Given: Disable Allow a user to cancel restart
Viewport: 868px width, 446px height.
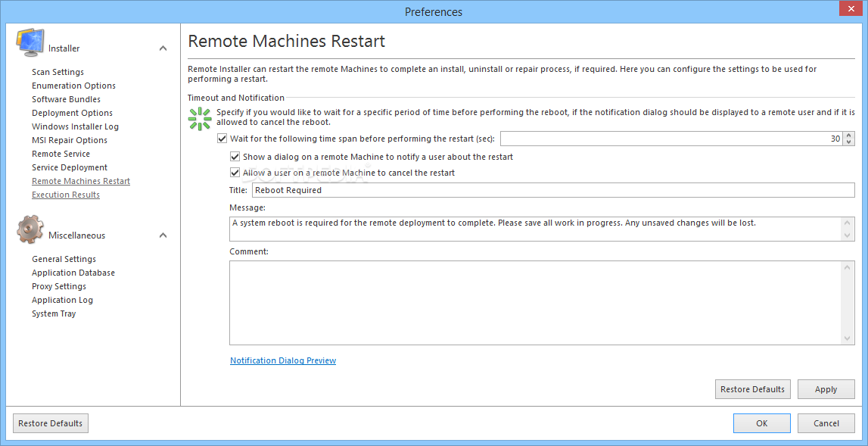Looking at the screenshot, I should 235,173.
